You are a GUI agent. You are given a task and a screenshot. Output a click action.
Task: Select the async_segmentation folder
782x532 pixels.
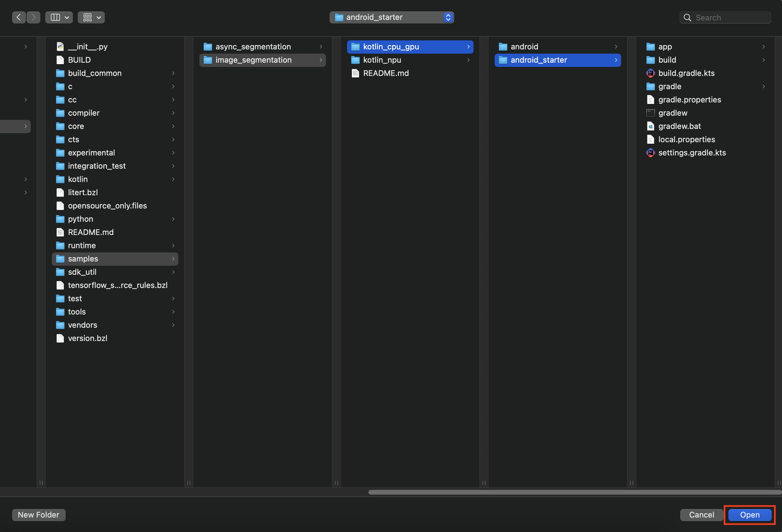coord(253,47)
